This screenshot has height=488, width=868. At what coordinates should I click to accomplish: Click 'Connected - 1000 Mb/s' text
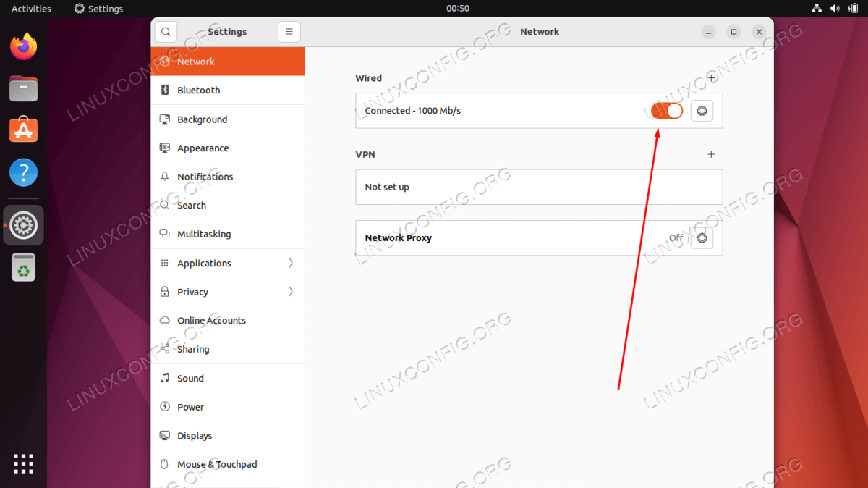[413, 111]
